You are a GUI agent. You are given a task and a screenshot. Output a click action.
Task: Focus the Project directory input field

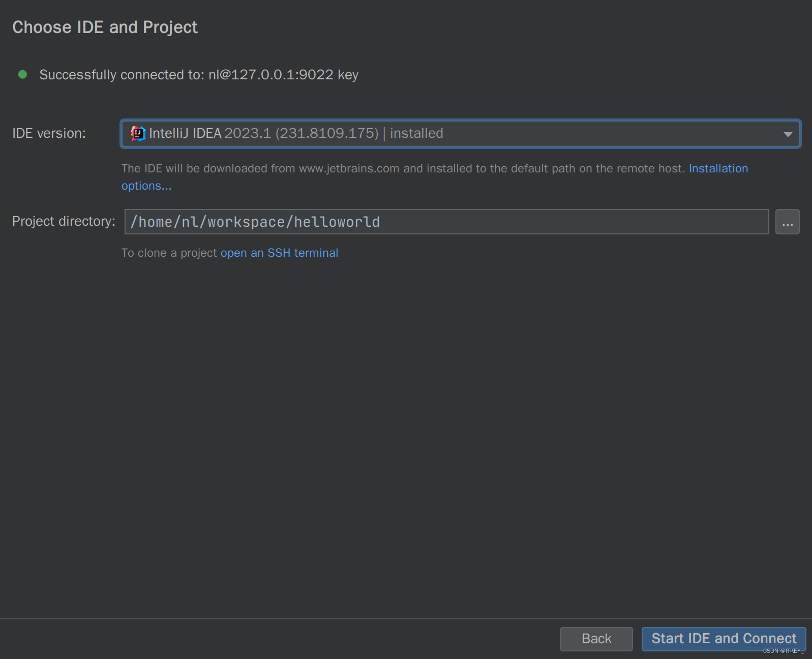coord(446,222)
